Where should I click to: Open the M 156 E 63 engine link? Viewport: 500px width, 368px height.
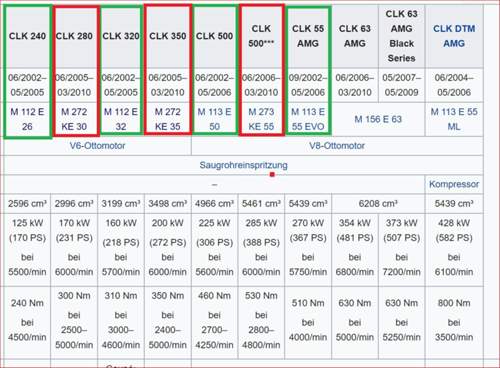pyautogui.click(x=378, y=119)
